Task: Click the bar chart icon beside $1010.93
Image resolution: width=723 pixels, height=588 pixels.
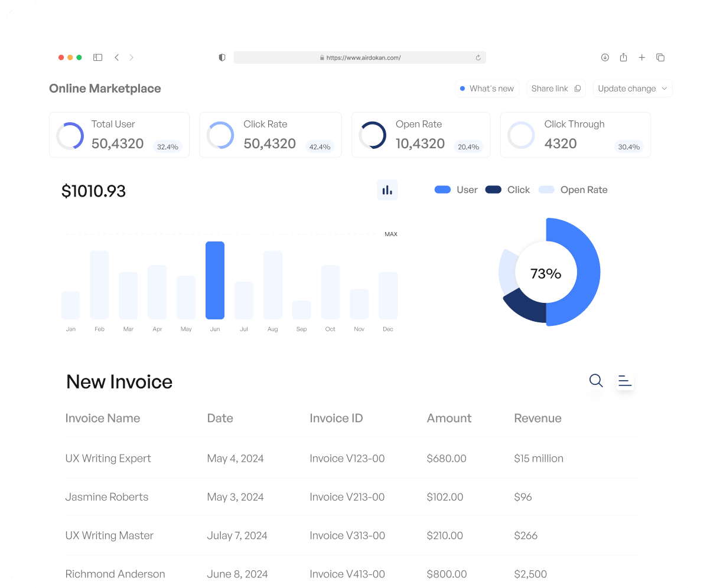Action: coord(387,190)
